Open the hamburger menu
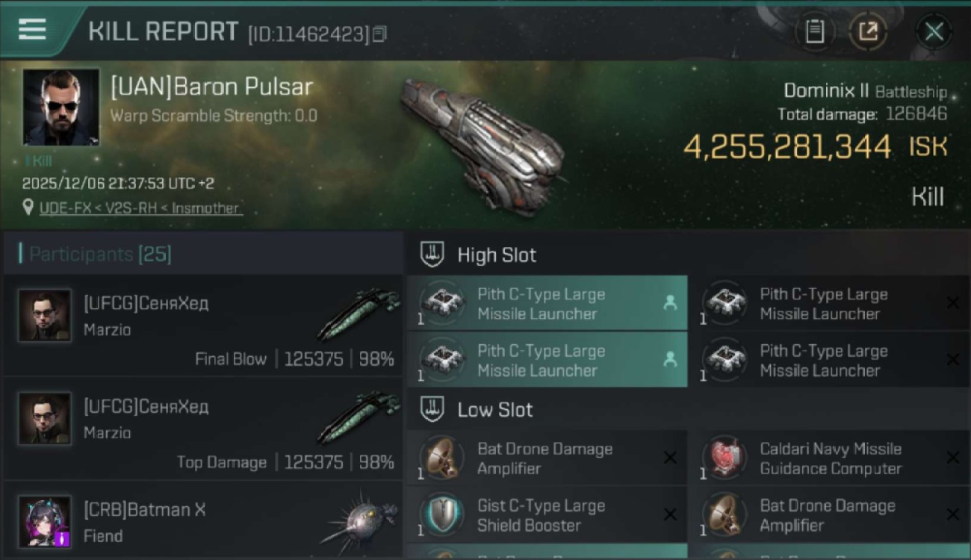 (32, 29)
